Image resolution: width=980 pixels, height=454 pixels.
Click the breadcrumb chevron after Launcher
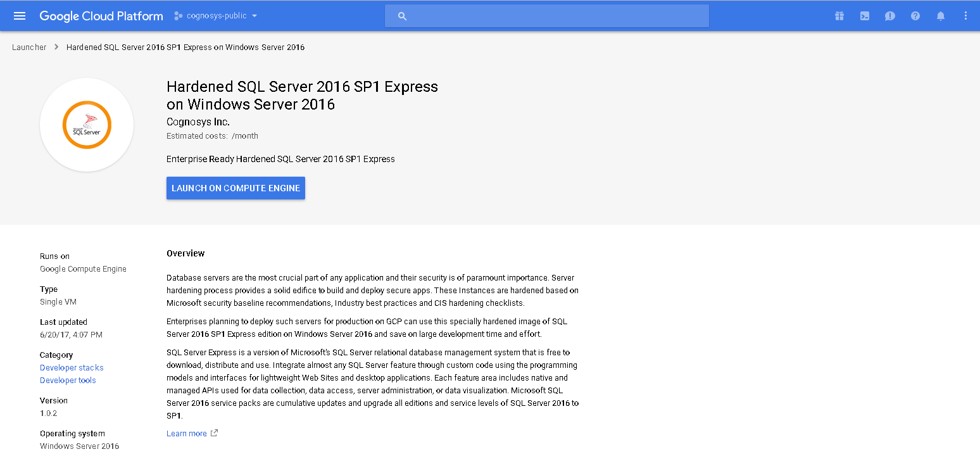coord(56,47)
